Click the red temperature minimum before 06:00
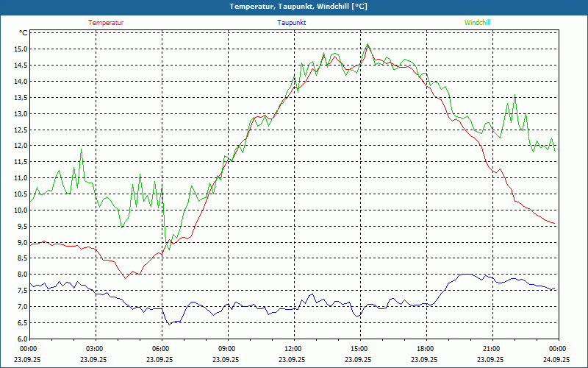 tap(126, 278)
